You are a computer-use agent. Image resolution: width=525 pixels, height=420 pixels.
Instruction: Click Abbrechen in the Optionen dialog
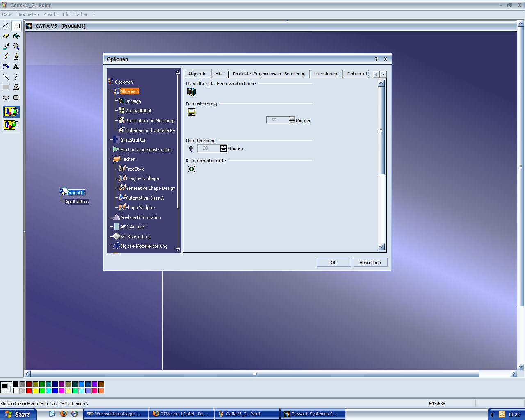click(x=370, y=262)
